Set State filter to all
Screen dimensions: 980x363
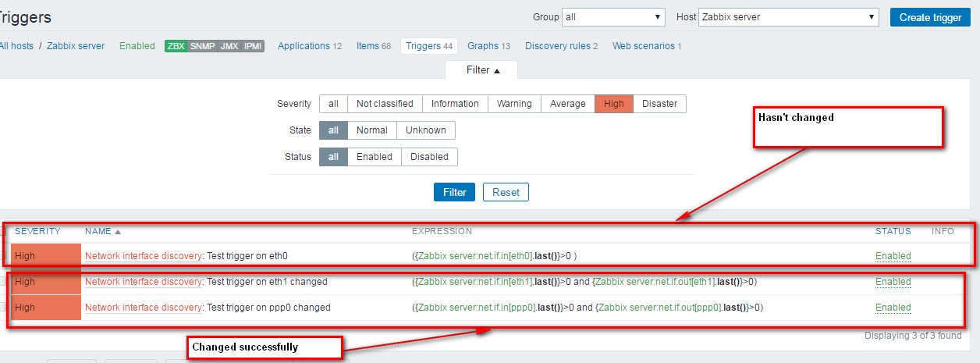coord(333,130)
